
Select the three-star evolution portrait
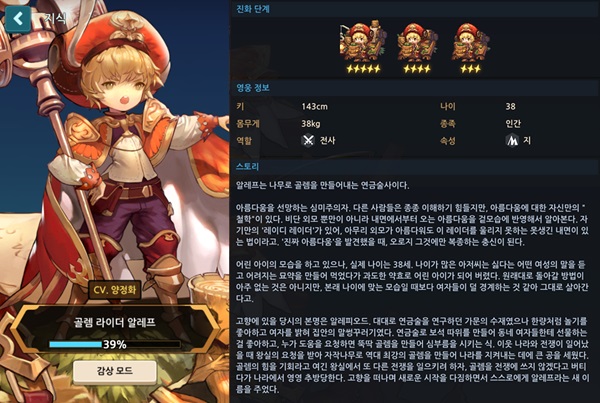pos(470,42)
